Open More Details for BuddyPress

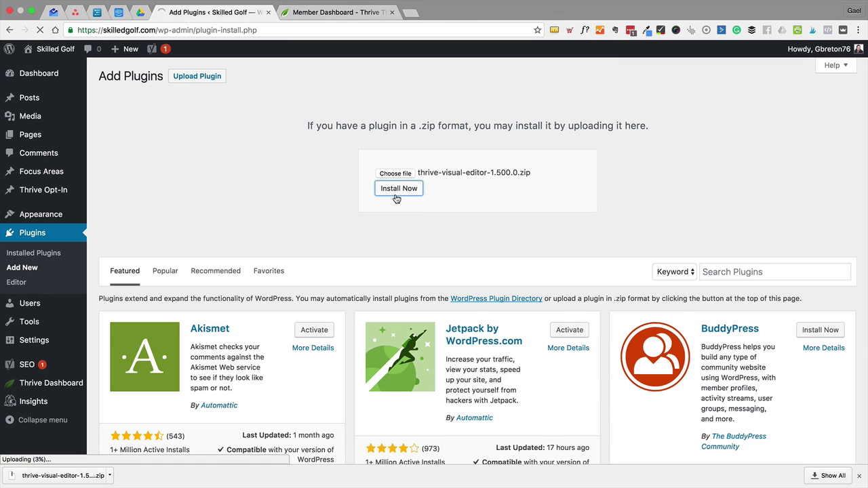[x=823, y=348]
